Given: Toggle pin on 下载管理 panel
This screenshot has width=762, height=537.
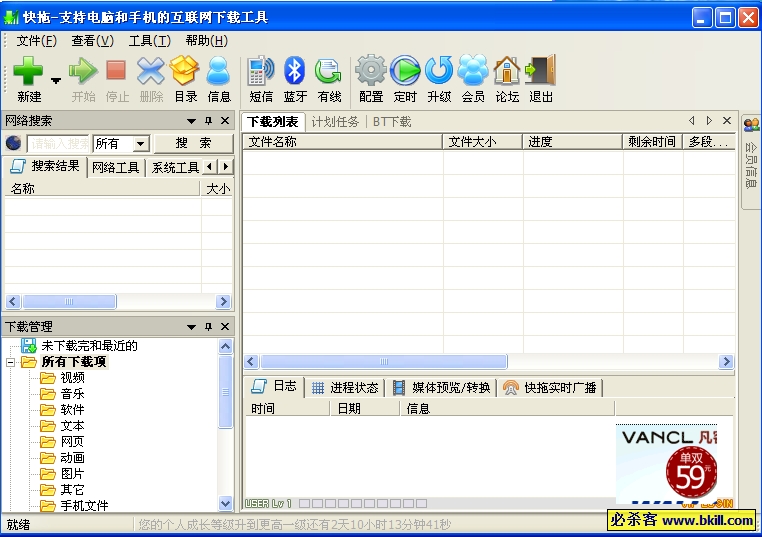Looking at the screenshot, I should point(208,327).
